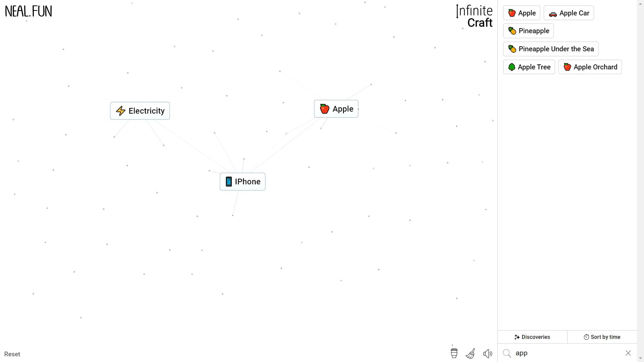Screen dimensions: 644x362
Task: Click the search magnifier icon
Action: click(507, 353)
